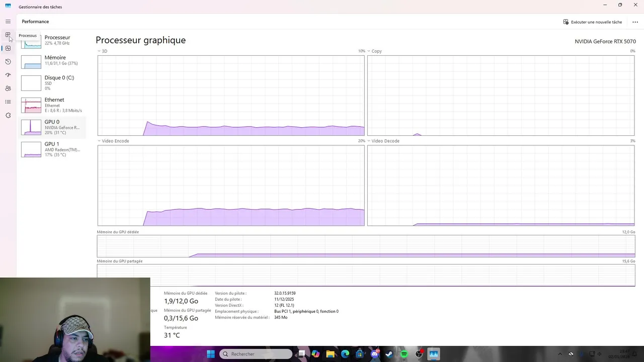Click the 1,9/12,0 Go dedicated memory value
644x362 pixels.
(181, 301)
